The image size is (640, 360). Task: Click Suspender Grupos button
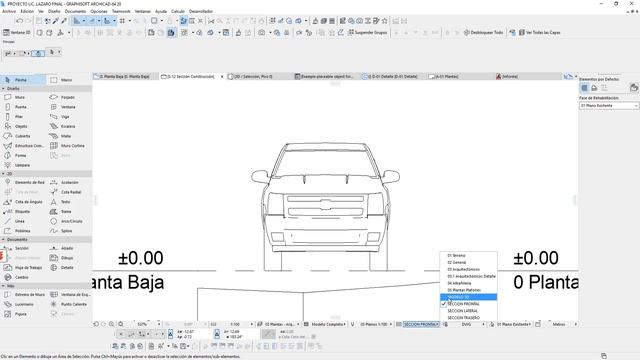click(x=367, y=33)
